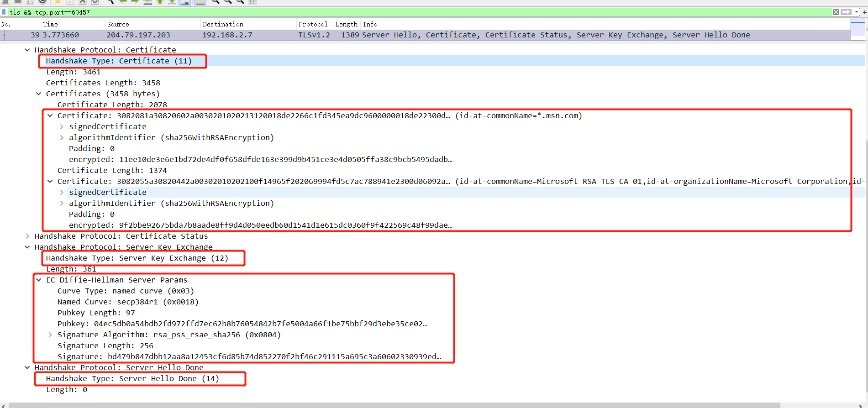This screenshot has height=408, width=868.
Task: Clear the display filter with X
Action: tap(836, 12)
